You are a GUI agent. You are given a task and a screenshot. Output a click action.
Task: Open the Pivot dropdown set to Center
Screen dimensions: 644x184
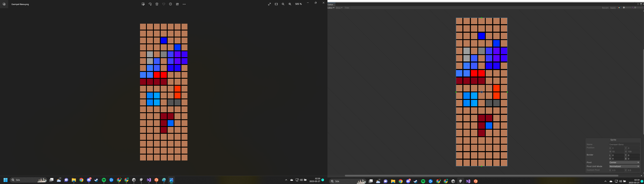624,163
